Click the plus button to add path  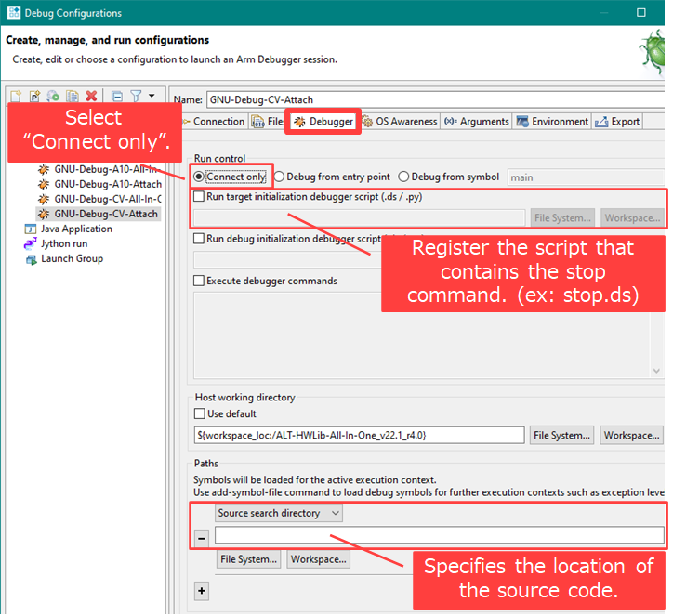202,591
